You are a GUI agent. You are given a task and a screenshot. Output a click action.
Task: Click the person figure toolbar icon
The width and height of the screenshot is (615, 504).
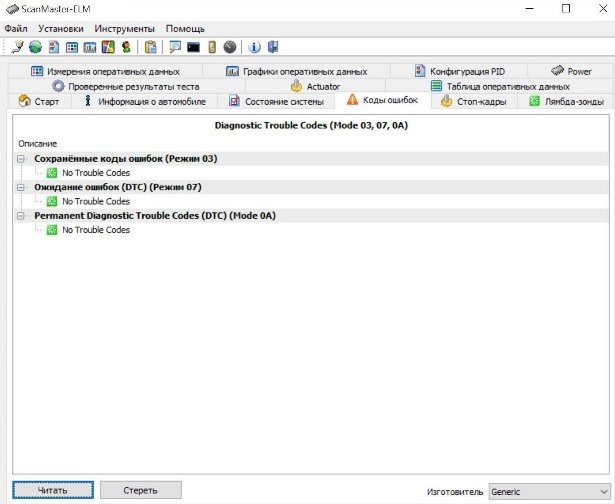(126, 47)
